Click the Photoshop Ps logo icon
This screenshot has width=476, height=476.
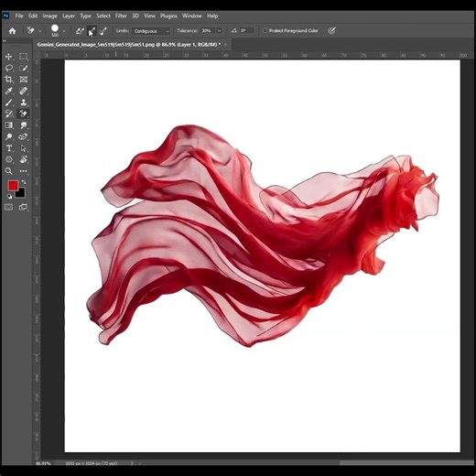[5, 16]
